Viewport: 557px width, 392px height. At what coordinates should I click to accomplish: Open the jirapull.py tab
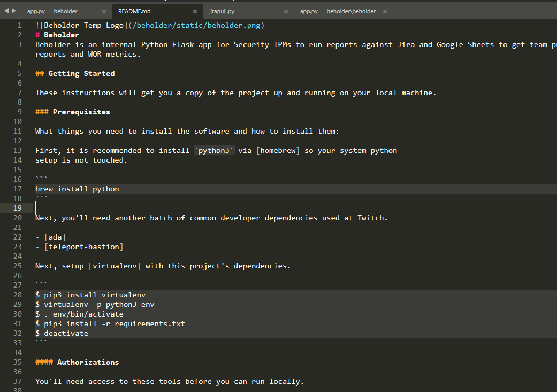click(222, 11)
